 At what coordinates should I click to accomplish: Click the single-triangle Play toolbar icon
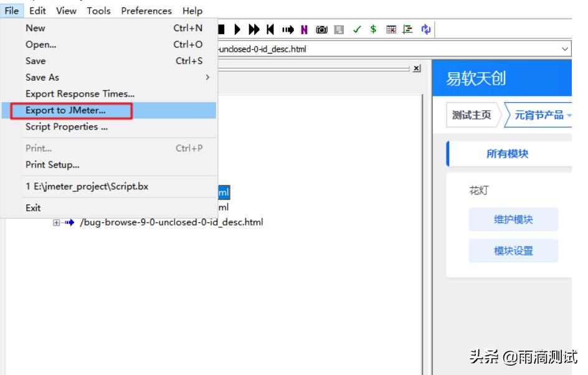point(237,29)
